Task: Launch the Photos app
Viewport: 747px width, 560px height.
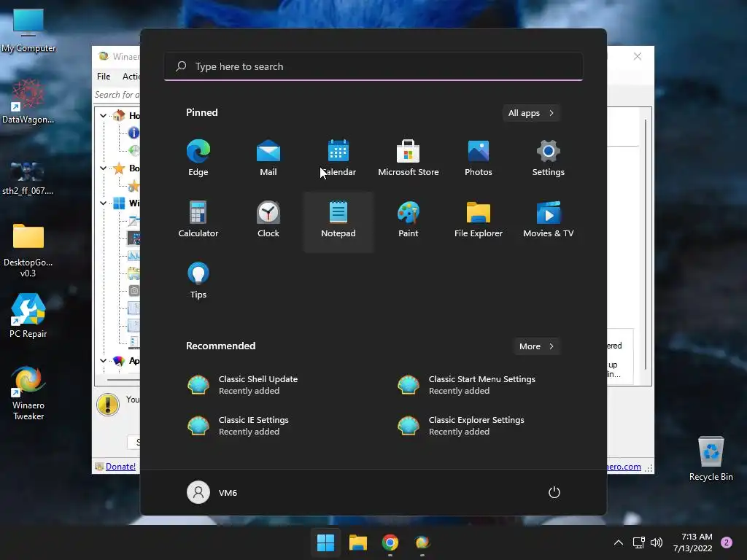Action: (x=479, y=158)
